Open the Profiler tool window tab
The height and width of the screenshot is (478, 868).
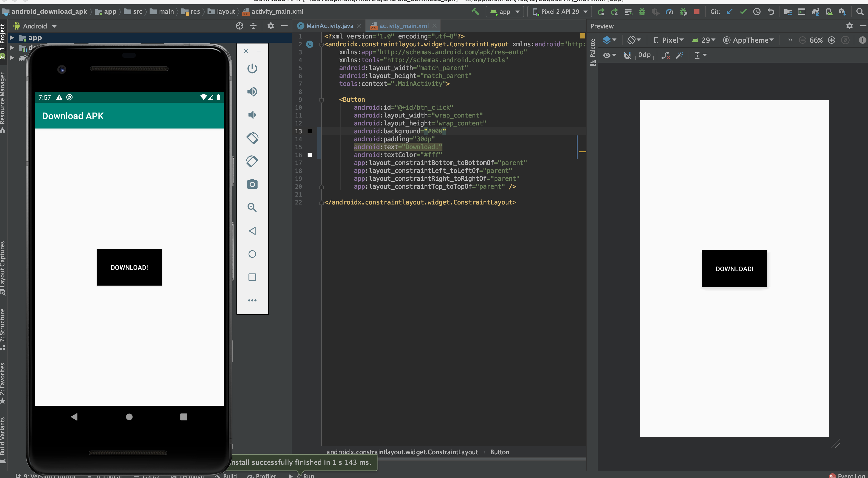262,475
